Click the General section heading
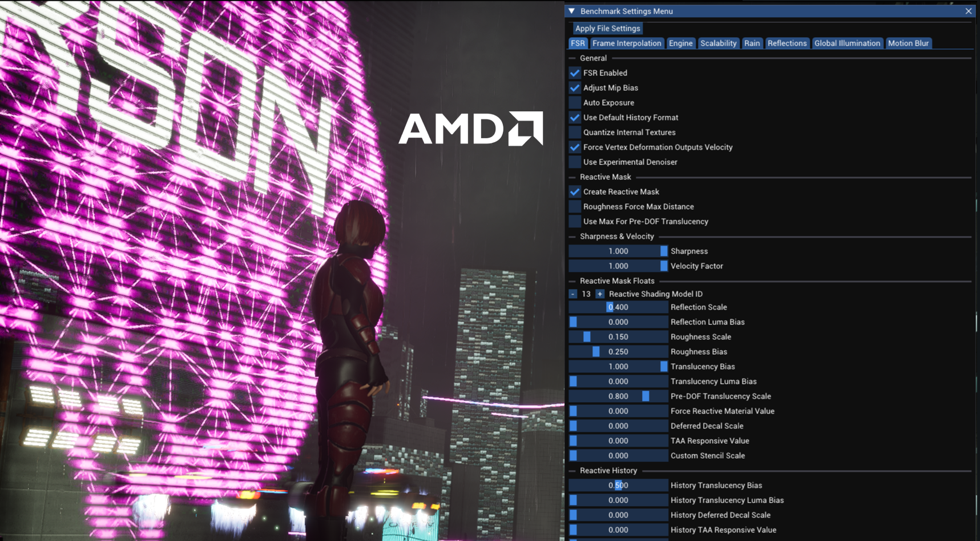 pos(593,58)
